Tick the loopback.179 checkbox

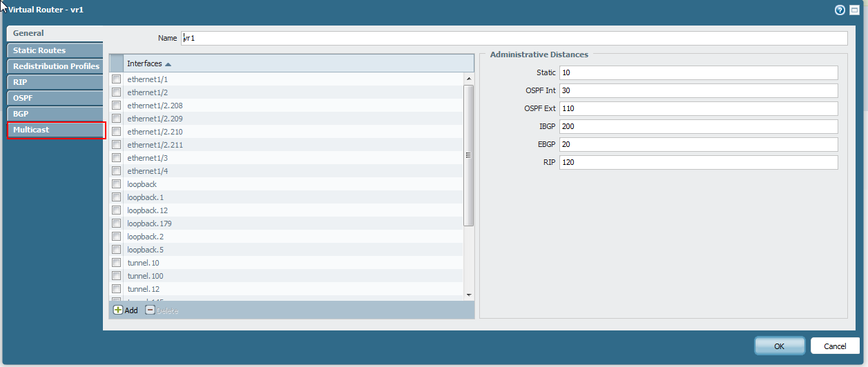coord(116,224)
